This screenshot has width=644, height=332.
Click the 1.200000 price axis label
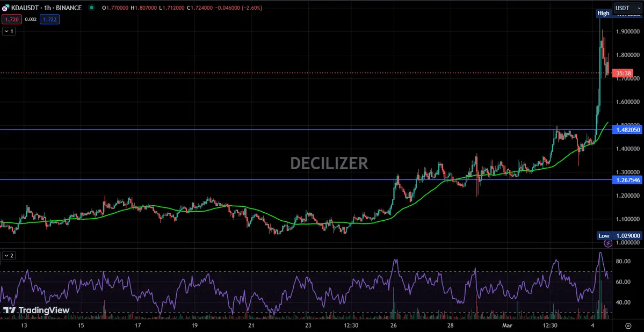tap(628, 196)
